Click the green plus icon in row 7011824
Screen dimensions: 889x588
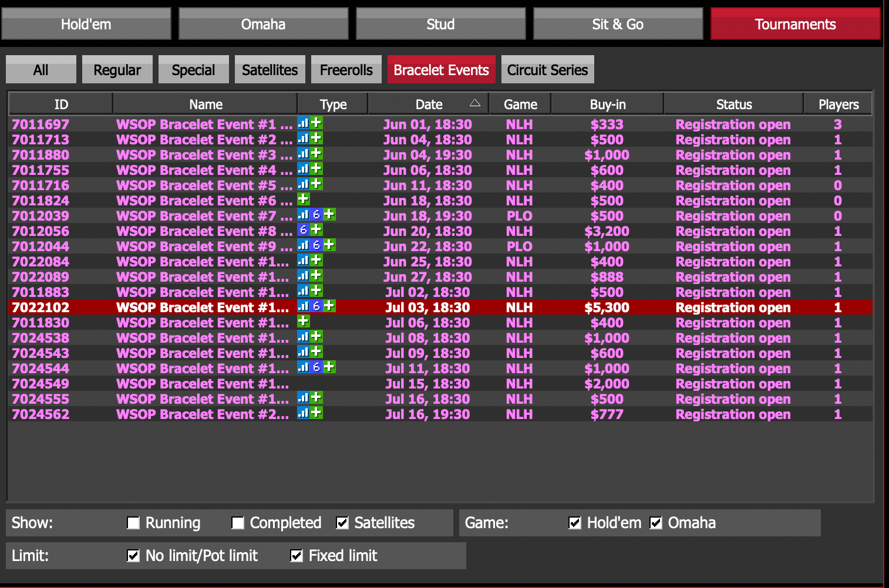coord(303,199)
